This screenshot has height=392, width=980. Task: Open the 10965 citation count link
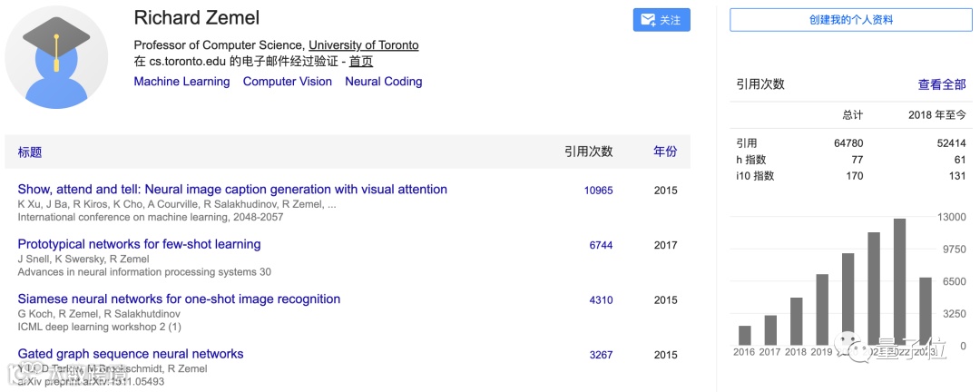[x=599, y=191]
